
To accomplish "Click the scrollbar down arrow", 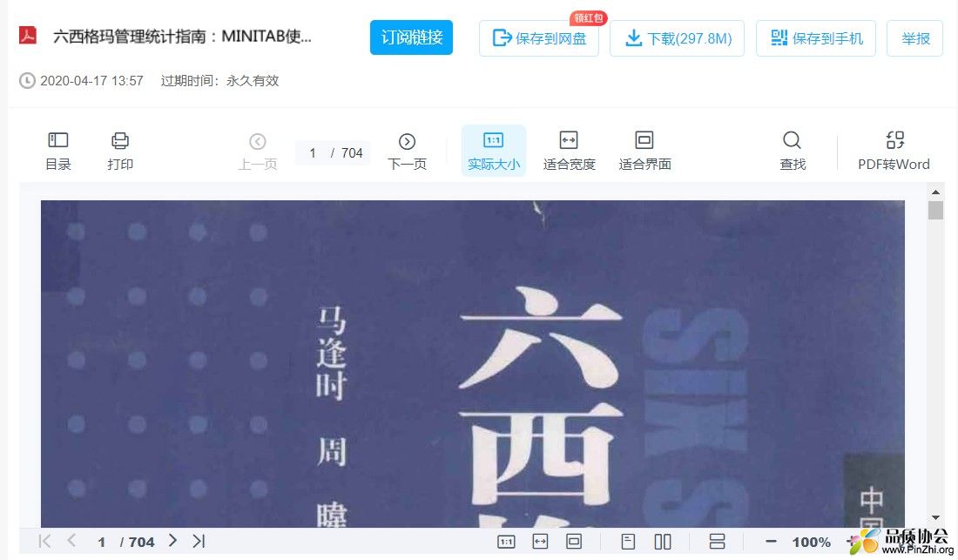I will 935,518.
